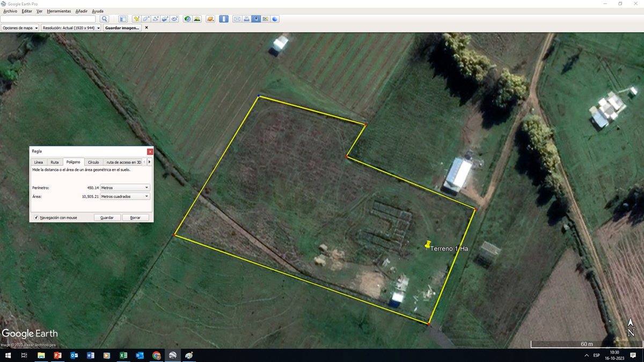The width and height of the screenshot is (644, 362).
Task: Close the Regla dialog
Action: [150, 152]
